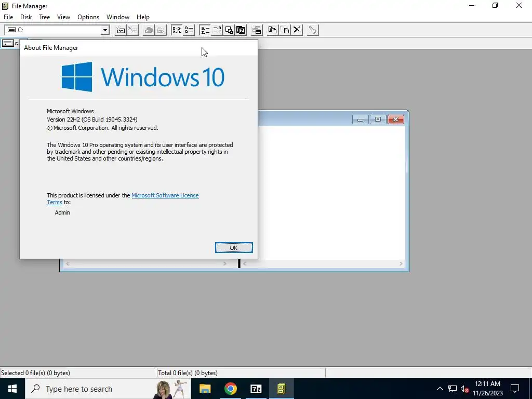The width and height of the screenshot is (532, 399).
Task: Sort files by size icon
Action: pos(229,30)
